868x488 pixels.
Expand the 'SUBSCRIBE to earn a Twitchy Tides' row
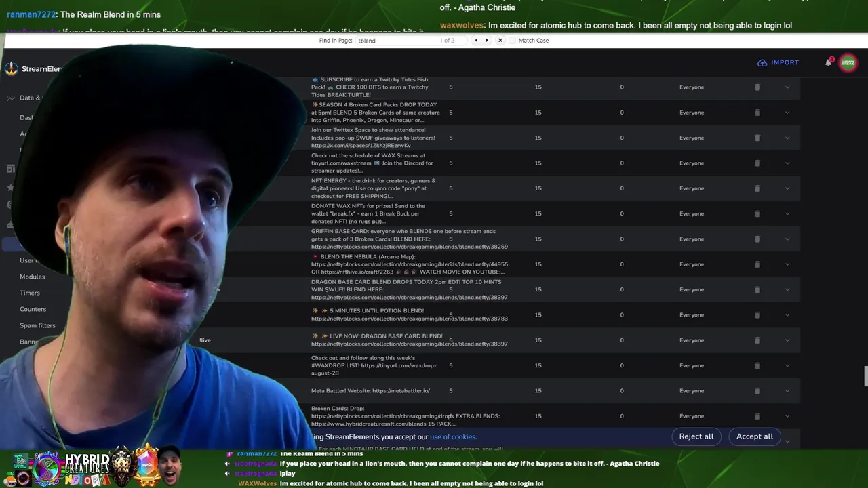(x=787, y=87)
